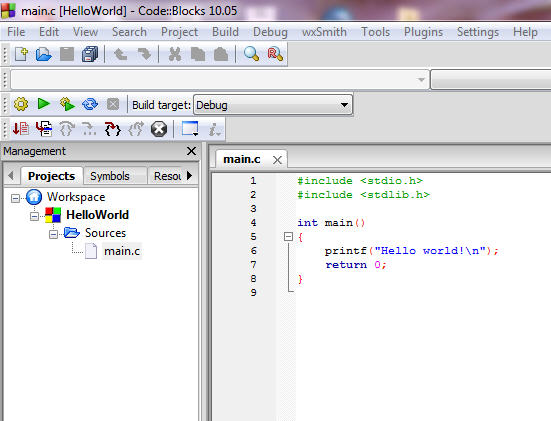Click the Open file folder icon
This screenshot has height=421, width=551.
click(44, 54)
